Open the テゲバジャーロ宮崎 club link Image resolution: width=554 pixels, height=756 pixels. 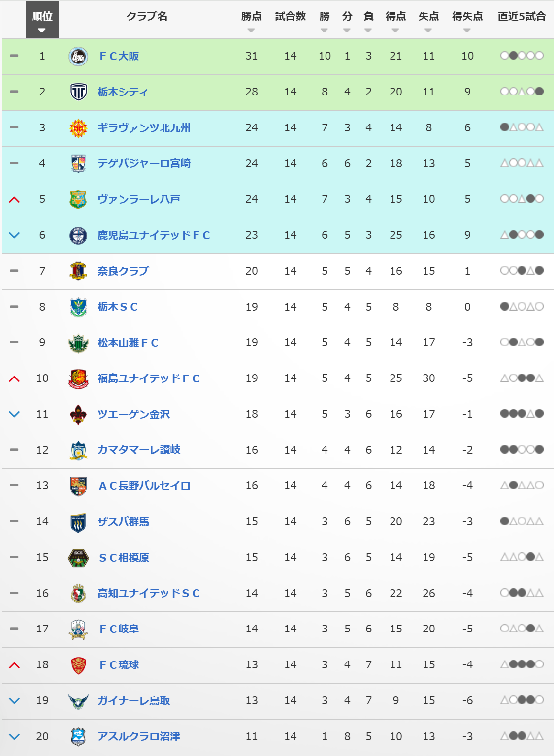pos(144,163)
